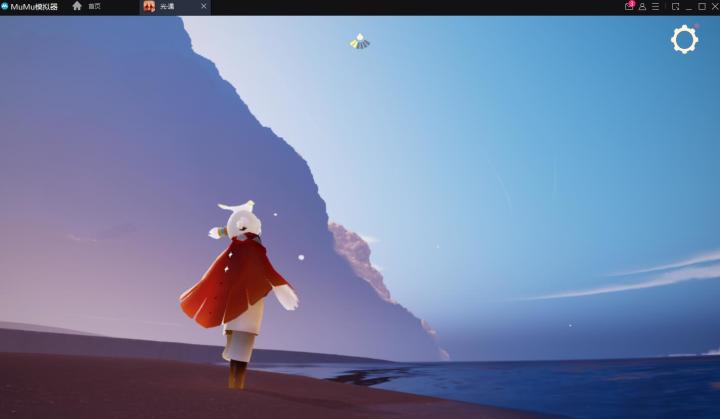Open the mail notifications icon with badge
The height and width of the screenshot is (419, 720).
click(629, 6)
